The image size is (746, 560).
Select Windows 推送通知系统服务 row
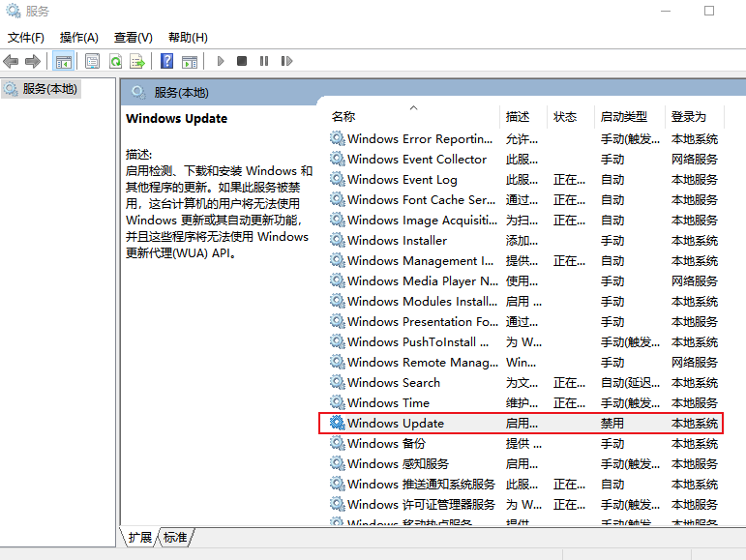[525, 484]
